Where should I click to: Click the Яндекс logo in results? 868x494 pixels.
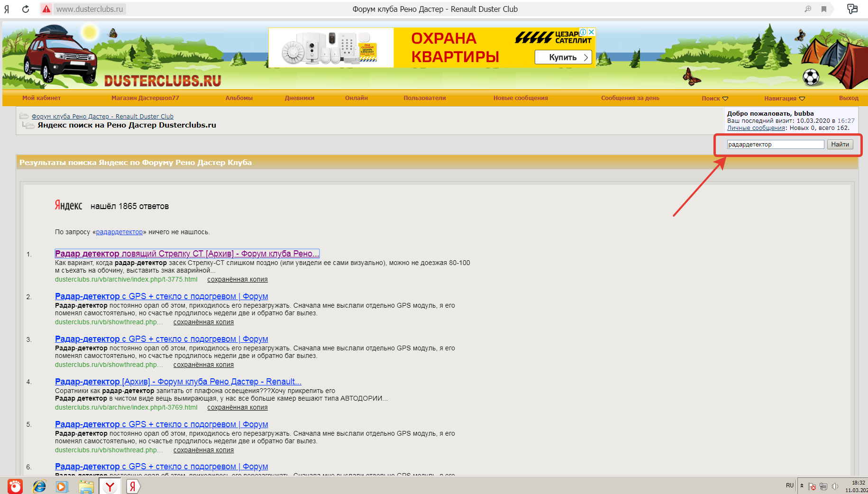click(x=68, y=205)
